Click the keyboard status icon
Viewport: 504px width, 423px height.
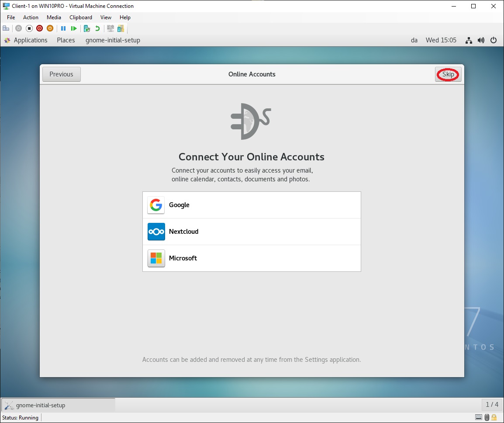(x=479, y=417)
